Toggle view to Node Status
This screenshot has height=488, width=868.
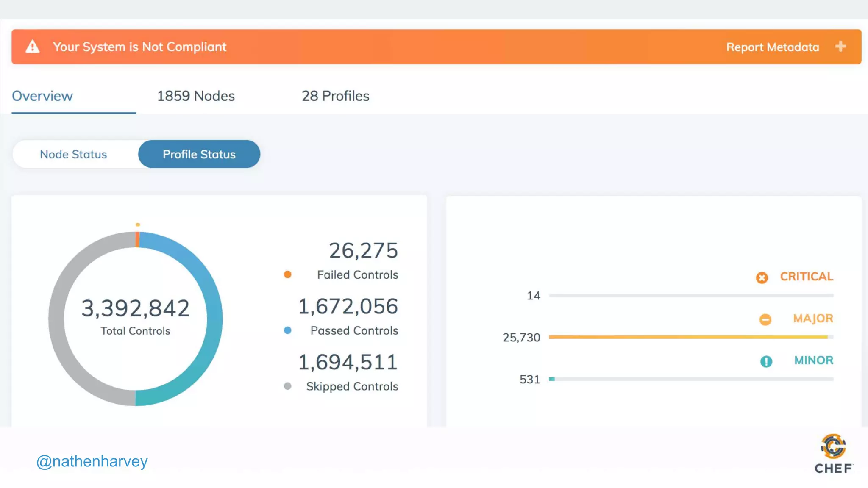click(x=73, y=154)
